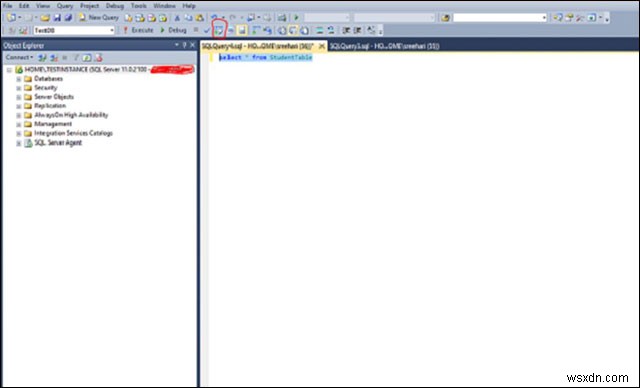640x388 pixels.
Task: Click Display Estimated Execution Plan icon
Action: (x=219, y=30)
